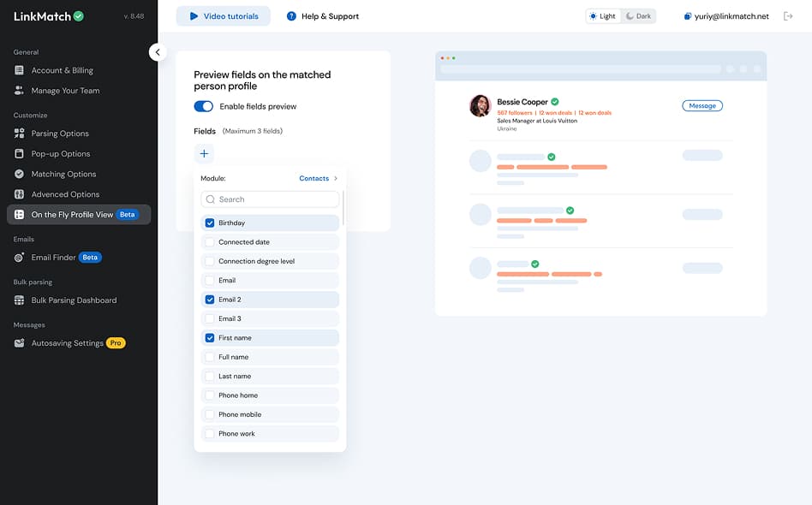Uncheck the Birthday field checkbox
Screen dimensions: 812x505
click(208, 223)
